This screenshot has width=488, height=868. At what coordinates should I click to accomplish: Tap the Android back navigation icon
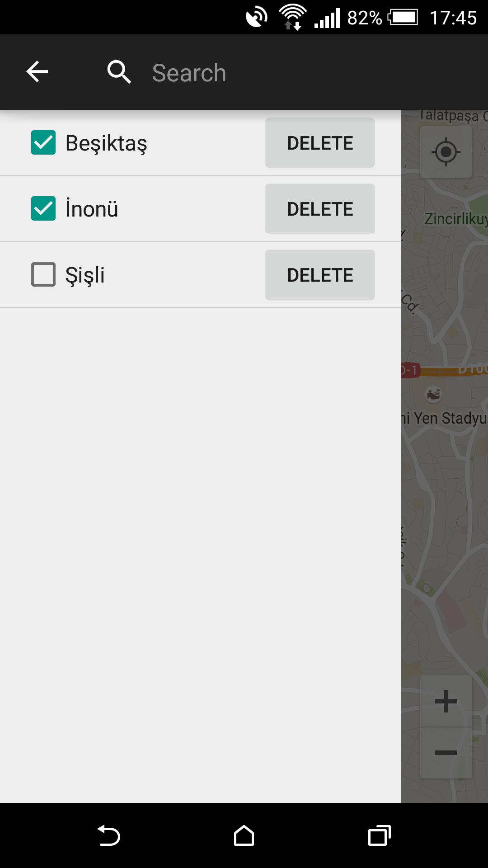click(x=109, y=835)
